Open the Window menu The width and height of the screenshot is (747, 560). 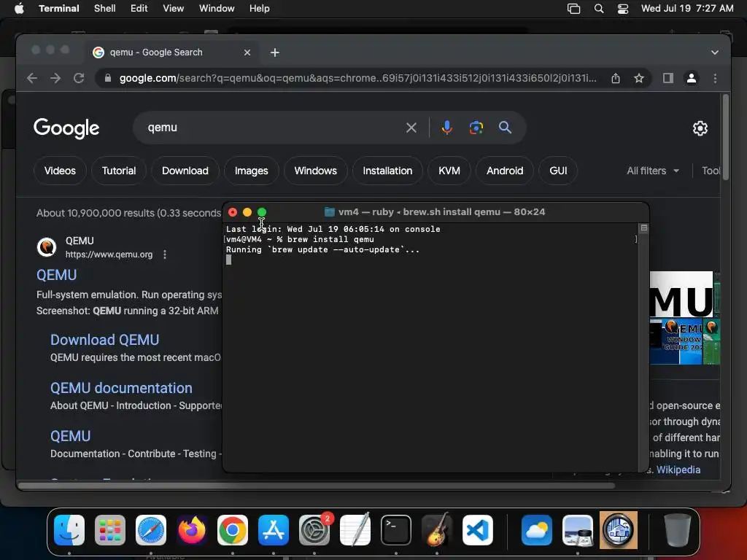coord(217,9)
